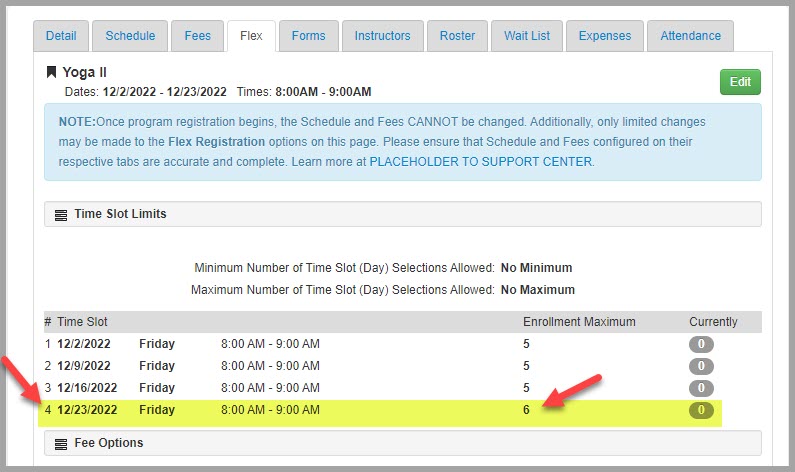Click the Currently badge for 12/23/2022
The height and width of the screenshot is (472, 795).
(x=701, y=410)
